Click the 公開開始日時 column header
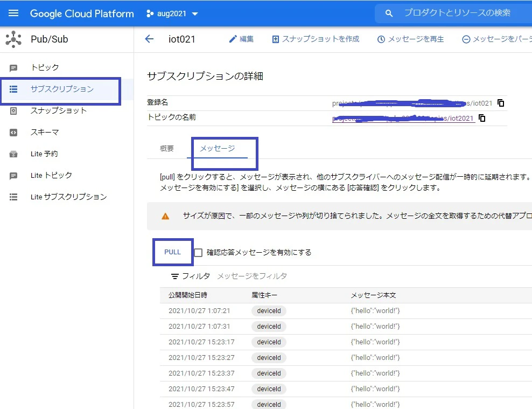 pos(187,295)
